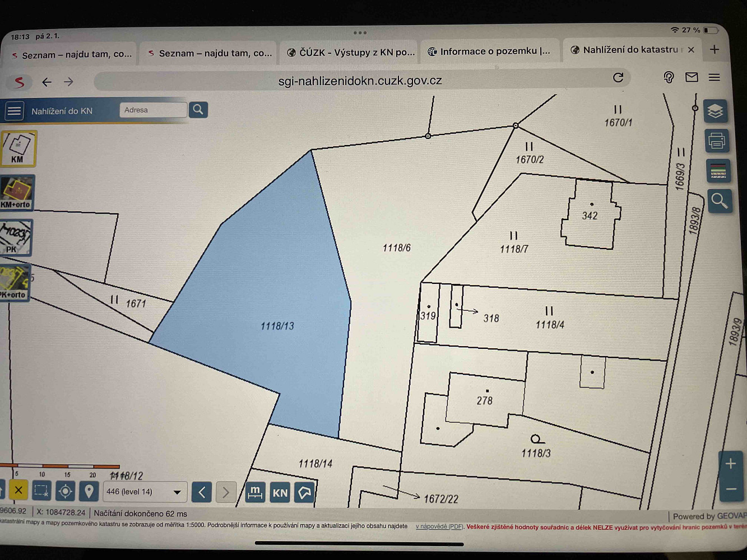747x560 pixels.
Task: Open the map legend icon
Action: 718,171
